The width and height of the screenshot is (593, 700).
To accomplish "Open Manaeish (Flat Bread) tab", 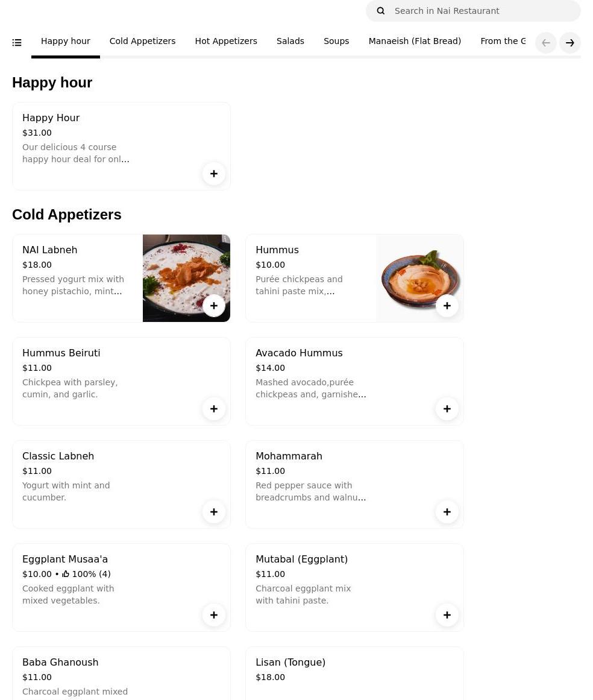I will click(415, 41).
